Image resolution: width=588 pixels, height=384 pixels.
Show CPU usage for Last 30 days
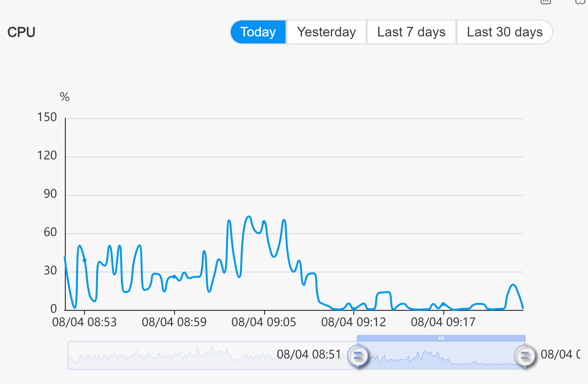(x=505, y=32)
